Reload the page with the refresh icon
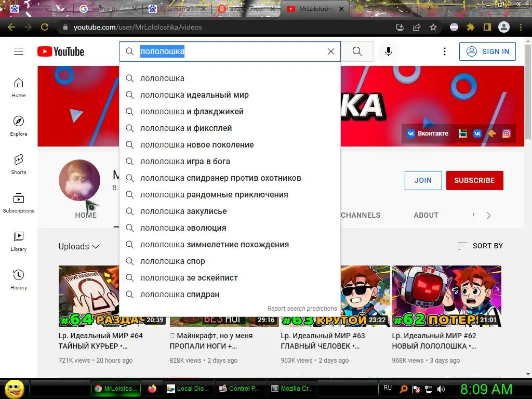The image size is (532, 399). pos(45,27)
